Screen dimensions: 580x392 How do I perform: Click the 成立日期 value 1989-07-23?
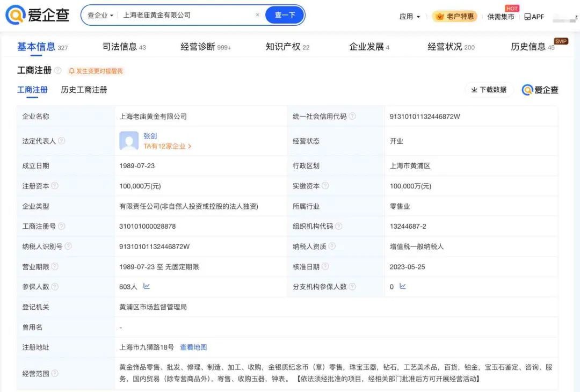pos(137,166)
